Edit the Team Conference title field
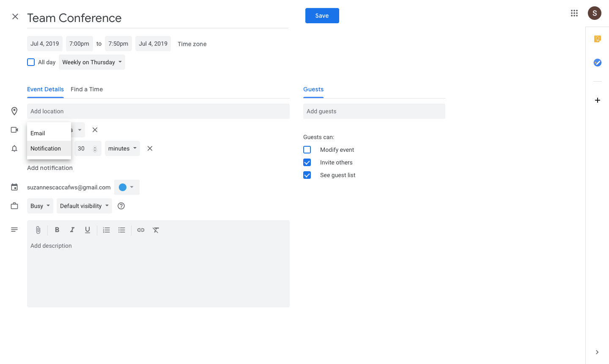Viewport: 609px width, 364px height. [158, 18]
